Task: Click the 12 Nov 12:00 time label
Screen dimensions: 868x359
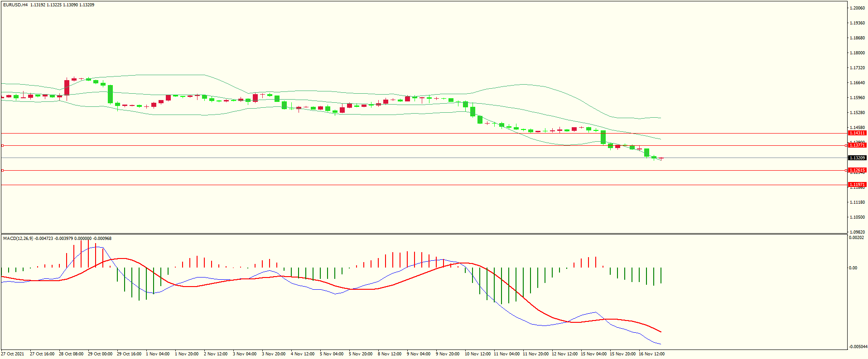Action: coord(564,354)
